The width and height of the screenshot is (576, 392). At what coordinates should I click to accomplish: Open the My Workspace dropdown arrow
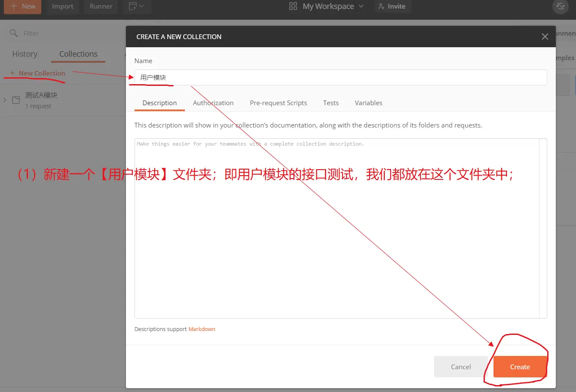361,6
